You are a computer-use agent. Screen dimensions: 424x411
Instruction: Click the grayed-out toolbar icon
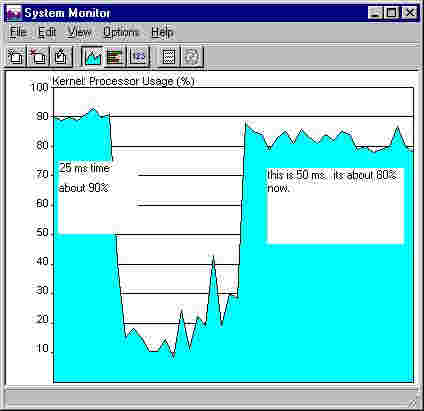[191, 56]
